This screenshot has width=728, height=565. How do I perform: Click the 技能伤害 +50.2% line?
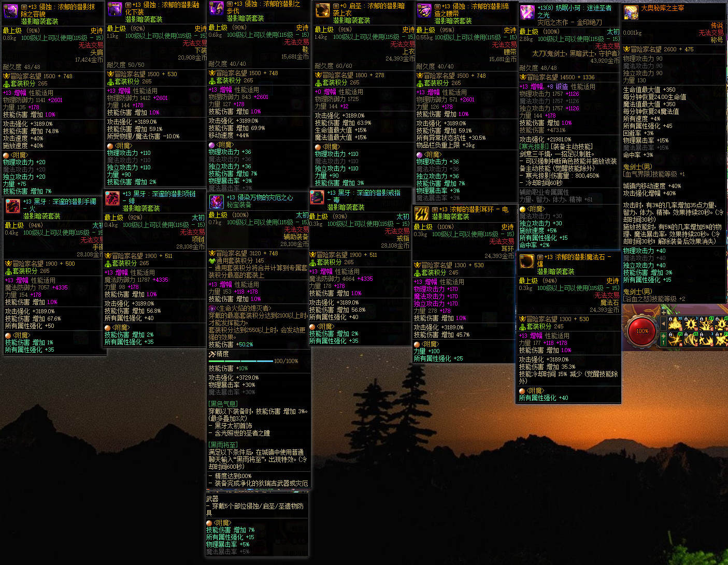[231, 344]
